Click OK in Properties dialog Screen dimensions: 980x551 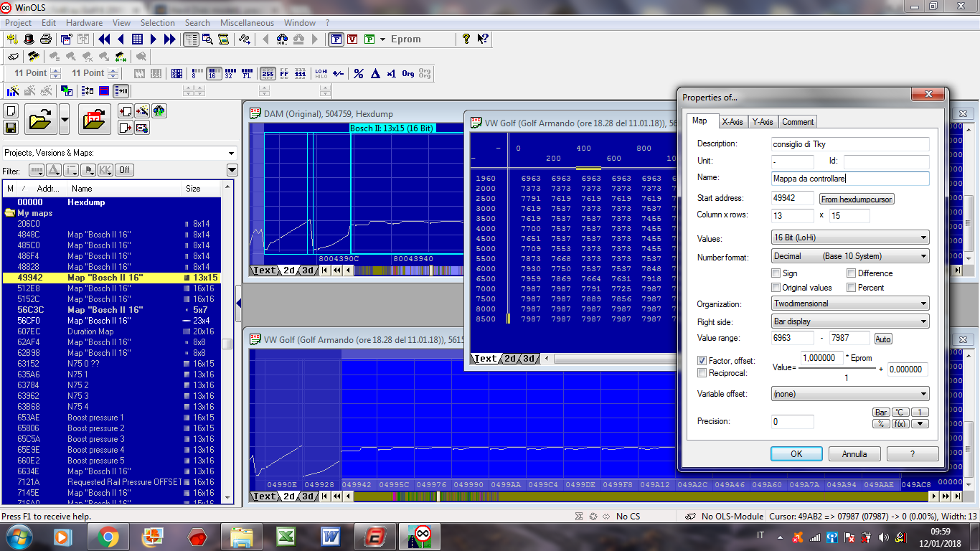pyautogui.click(x=796, y=454)
